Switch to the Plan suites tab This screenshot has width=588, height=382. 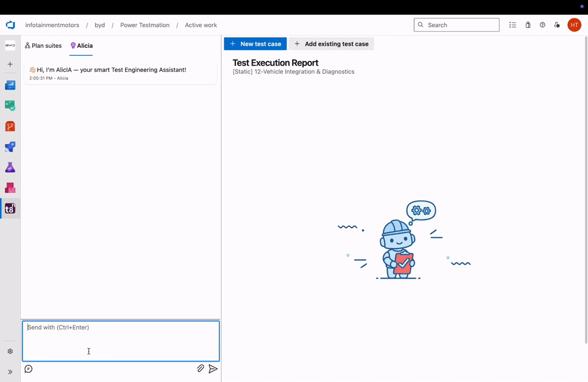[43, 45]
